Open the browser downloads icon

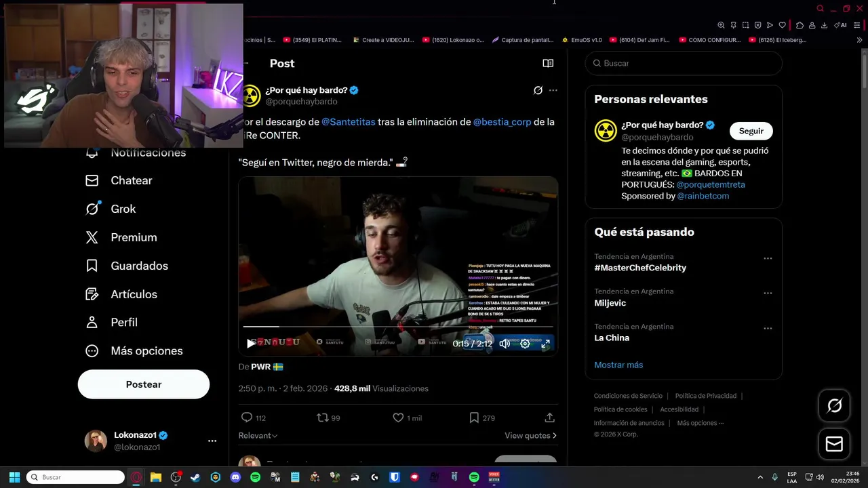[824, 25]
